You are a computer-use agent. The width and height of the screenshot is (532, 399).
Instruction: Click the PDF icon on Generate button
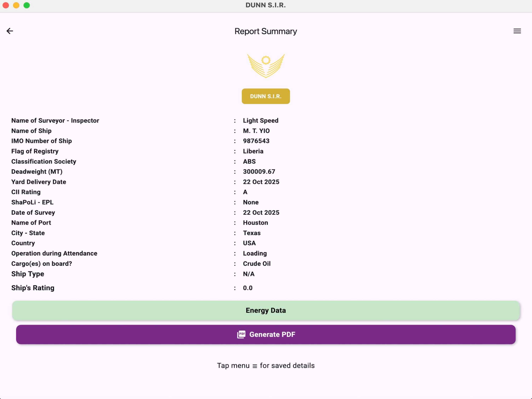click(241, 335)
